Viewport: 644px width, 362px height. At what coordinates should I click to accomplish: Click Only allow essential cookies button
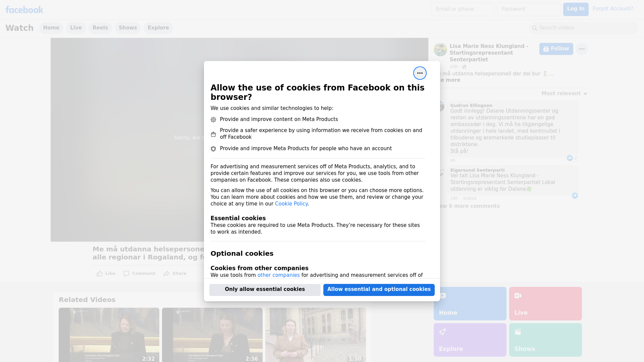pos(265,290)
